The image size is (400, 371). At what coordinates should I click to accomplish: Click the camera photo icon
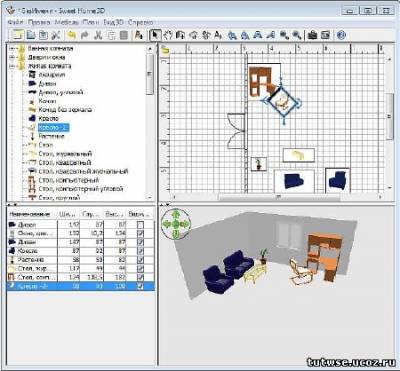[x=312, y=35]
